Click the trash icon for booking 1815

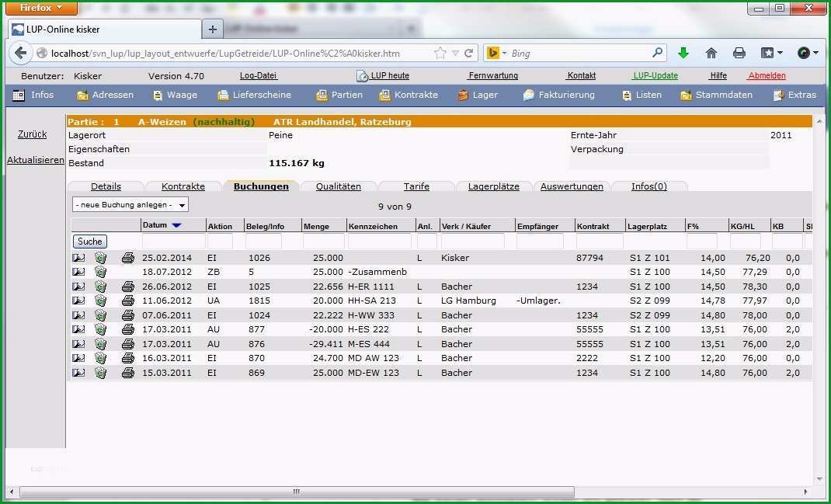[101, 301]
